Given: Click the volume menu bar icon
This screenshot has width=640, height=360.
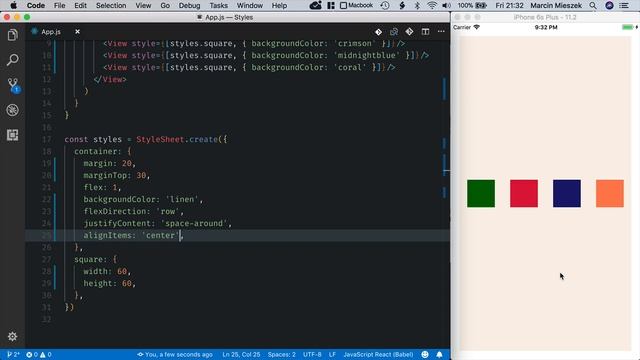Looking at the screenshot, I should (x=447, y=5).
